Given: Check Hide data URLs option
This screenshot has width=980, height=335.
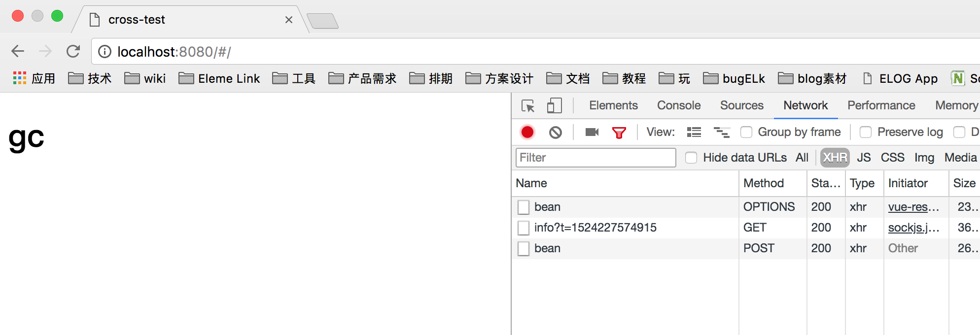Looking at the screenshot, I should tap(691, 158).
